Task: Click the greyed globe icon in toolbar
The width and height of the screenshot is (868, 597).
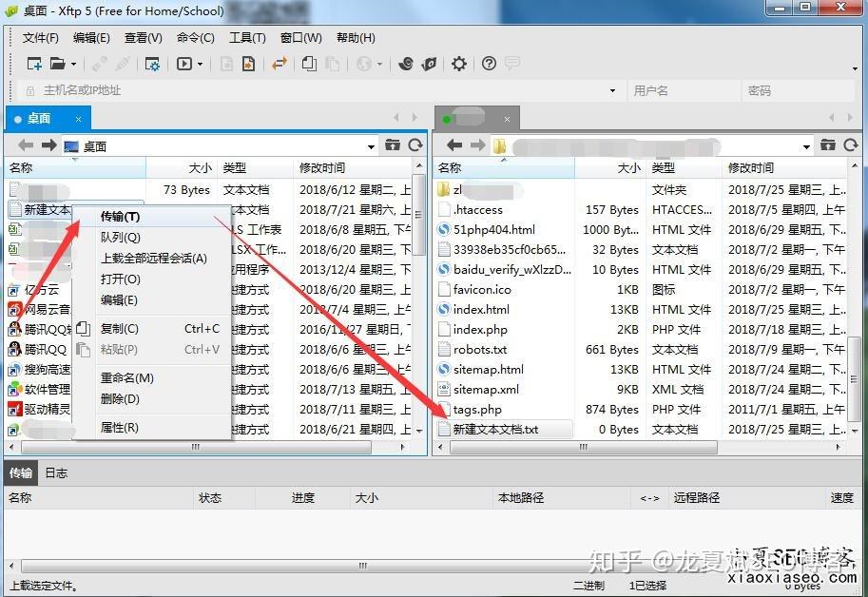Action: (364, 64)
